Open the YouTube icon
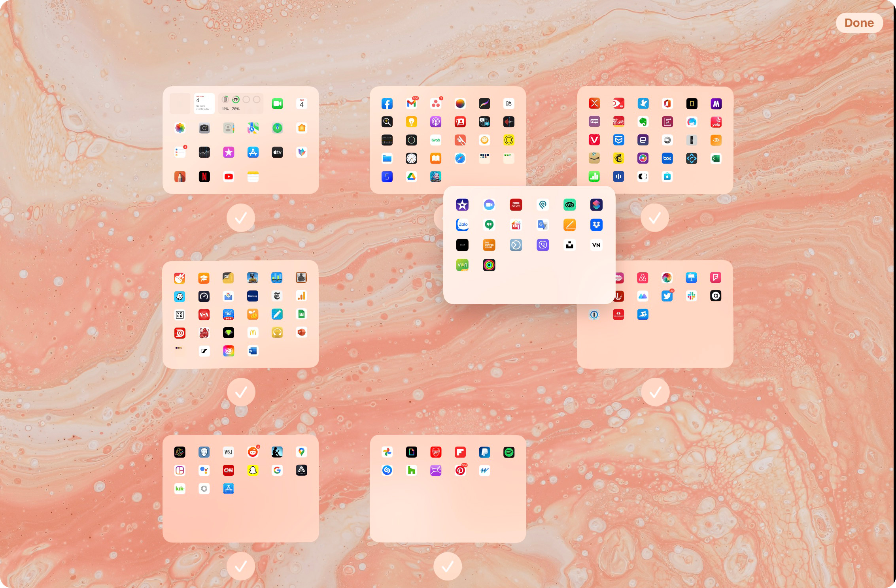The width and height of the screenshot is (896, 588). [229, 177]
